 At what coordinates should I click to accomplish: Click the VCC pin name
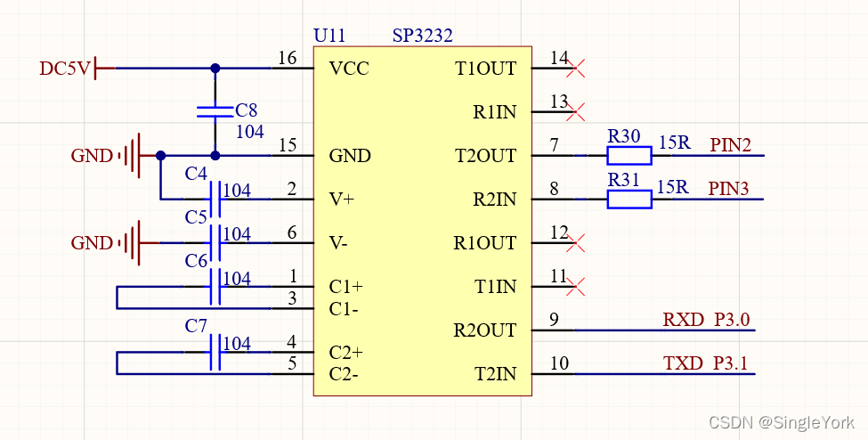349,69
